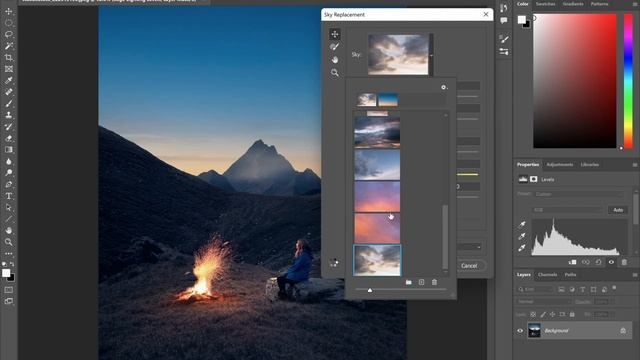The width and height of the screenshot is (640, 360).
Task: Select the Eraser tool
Action: [x=9, y=138]
